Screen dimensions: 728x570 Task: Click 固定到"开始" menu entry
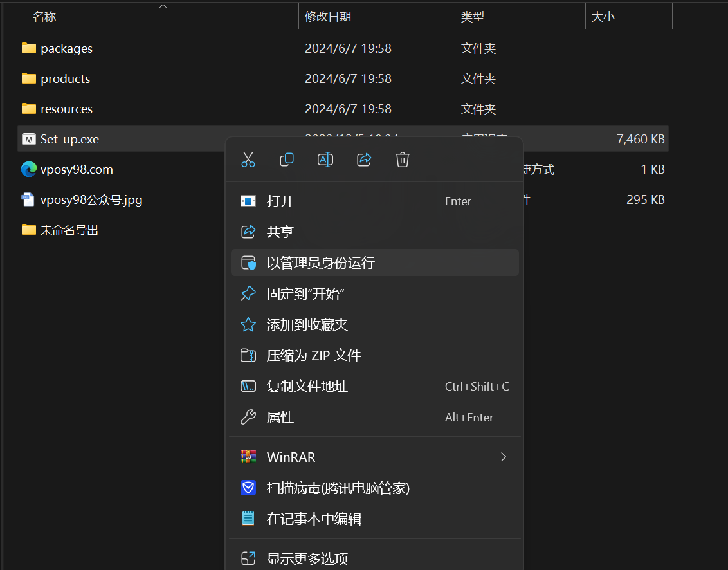(x=305, y=294)
